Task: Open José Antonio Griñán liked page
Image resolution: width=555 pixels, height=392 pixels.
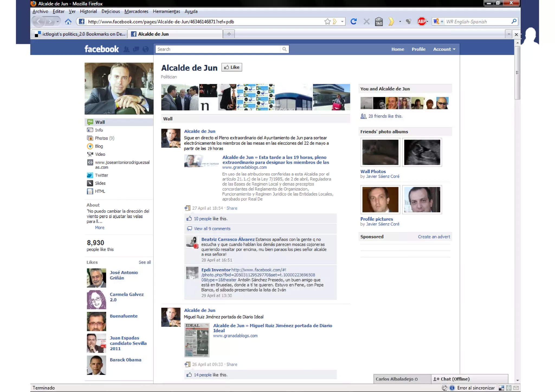Action: [124, 275]
